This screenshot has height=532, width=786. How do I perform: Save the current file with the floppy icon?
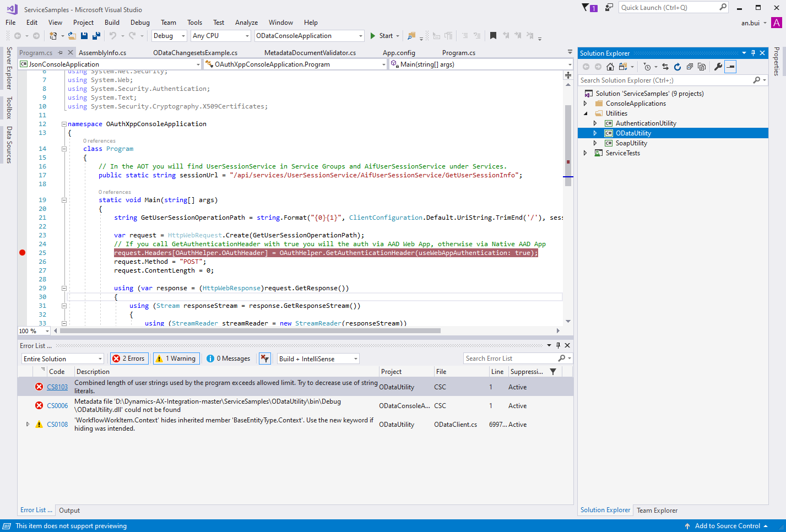tap(84, 36)
